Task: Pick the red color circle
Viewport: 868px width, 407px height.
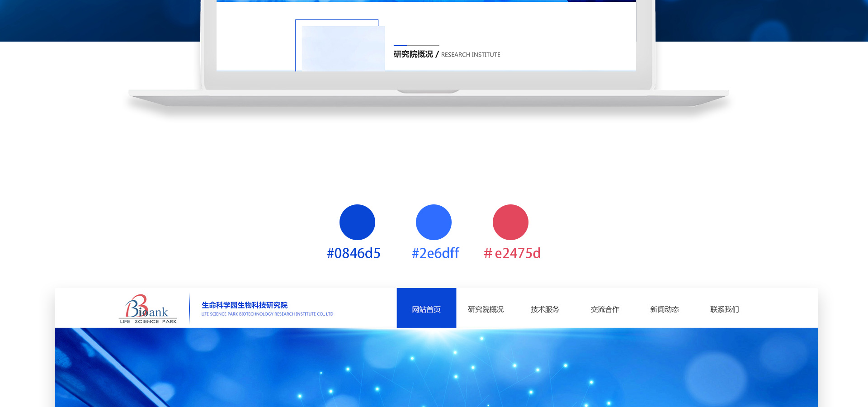Action: click(x=510, y=222)
